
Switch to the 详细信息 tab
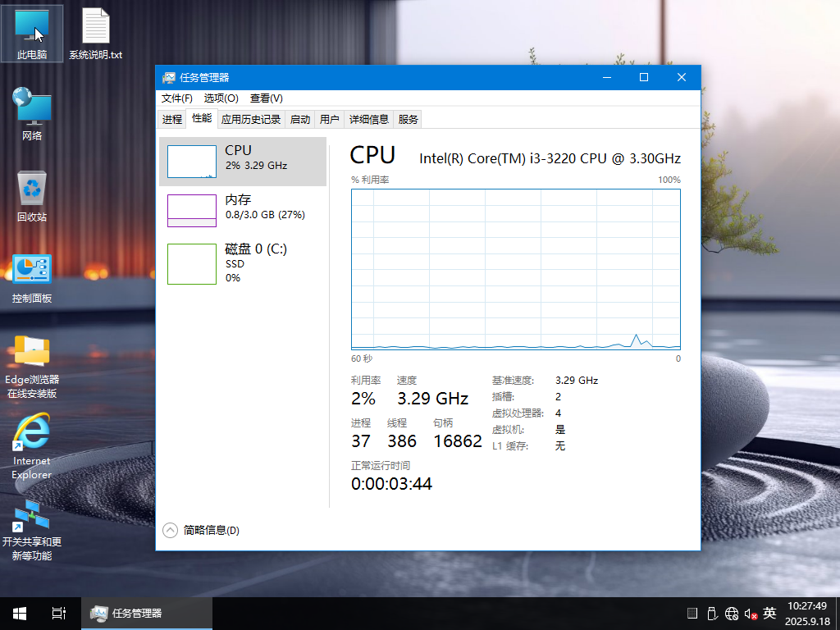coord(369,120)
